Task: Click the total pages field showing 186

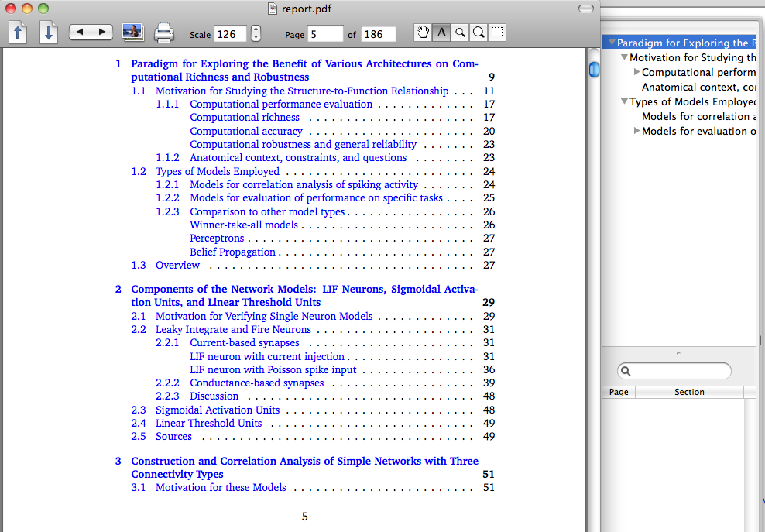Action: tap(378, 34)
